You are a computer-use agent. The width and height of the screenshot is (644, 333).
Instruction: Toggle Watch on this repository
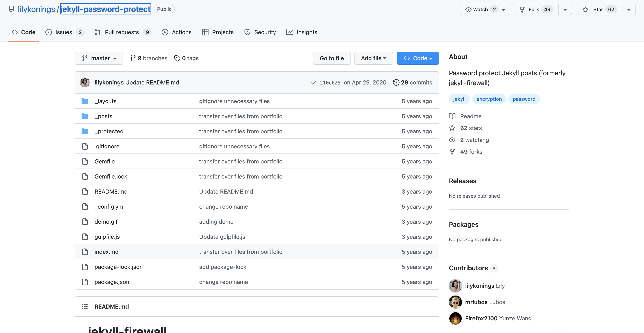pyautogui.click(x=485, y=10)
